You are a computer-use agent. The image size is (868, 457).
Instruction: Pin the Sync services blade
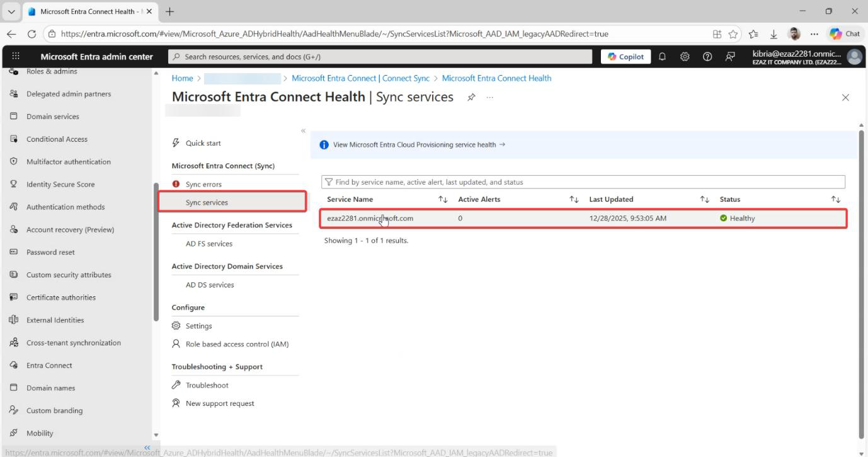pos(471,97)
